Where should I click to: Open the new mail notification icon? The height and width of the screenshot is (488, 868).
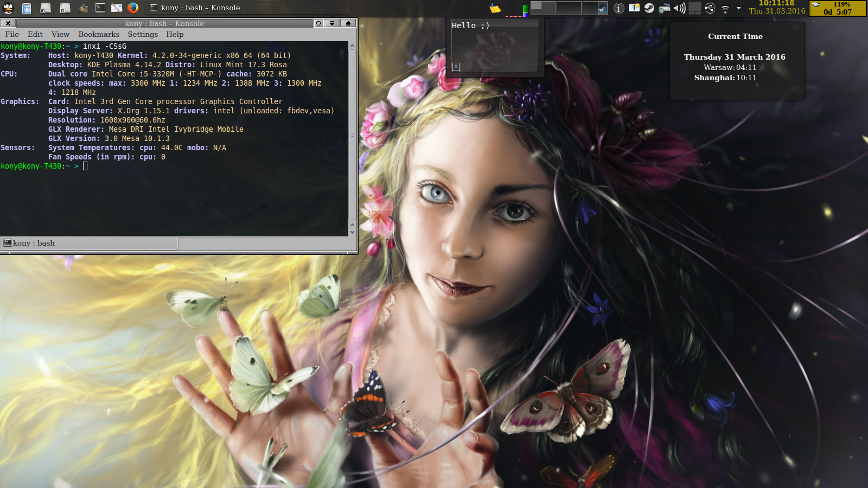pyautogui.click(x=634, y=8)
